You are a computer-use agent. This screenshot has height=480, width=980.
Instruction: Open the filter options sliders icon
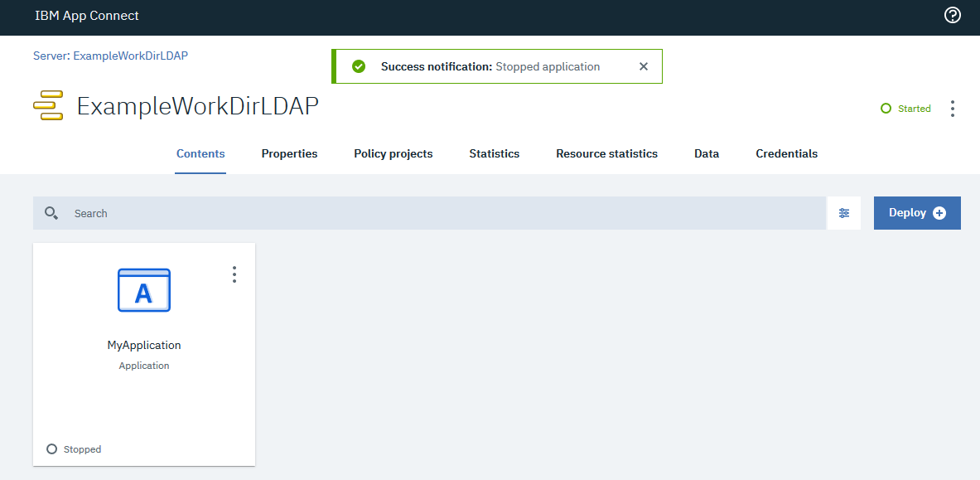pyautogui.click(x=844, y=213)
